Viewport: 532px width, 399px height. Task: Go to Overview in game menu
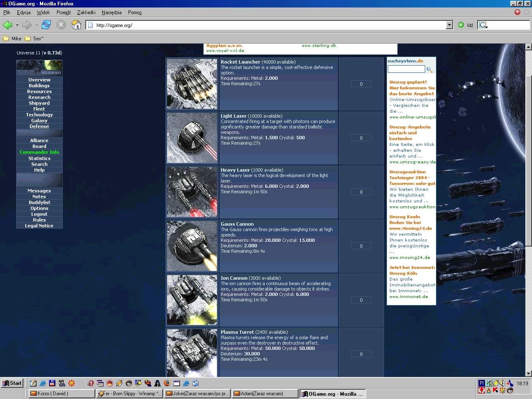(x=39, y=80)
